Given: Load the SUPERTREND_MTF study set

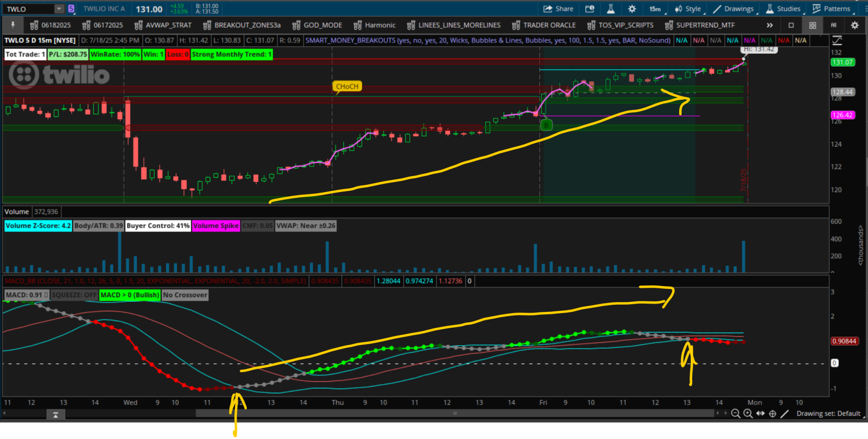Looking at the screenshot, I should 700,25.
